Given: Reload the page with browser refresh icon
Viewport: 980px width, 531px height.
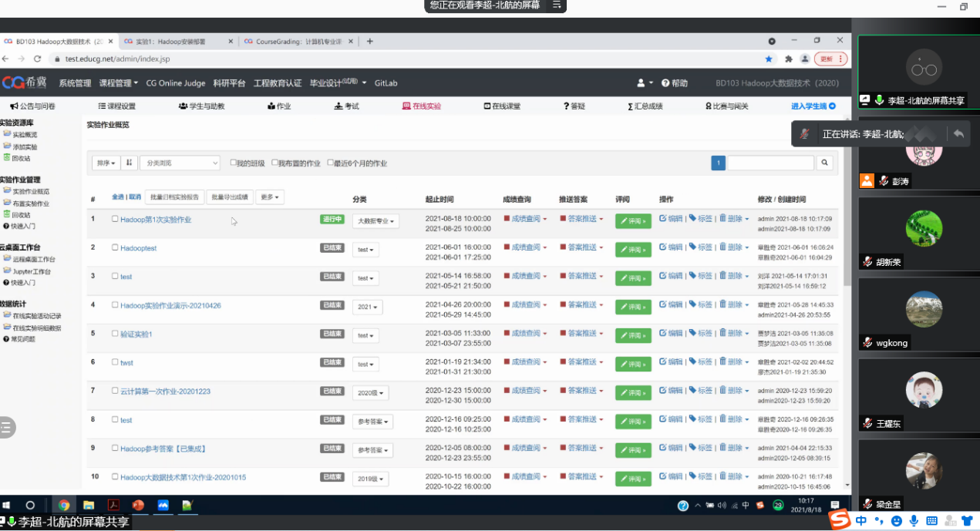Looking at the screenshot, I should point(37,59).
